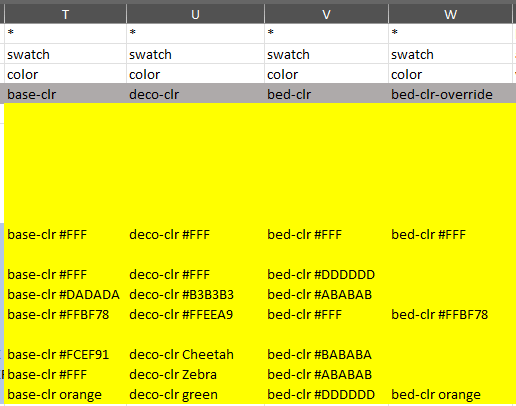Viewport: 516px width, 406px height.
Task: Click the base-clr header cell
Action: coord(65,94)
